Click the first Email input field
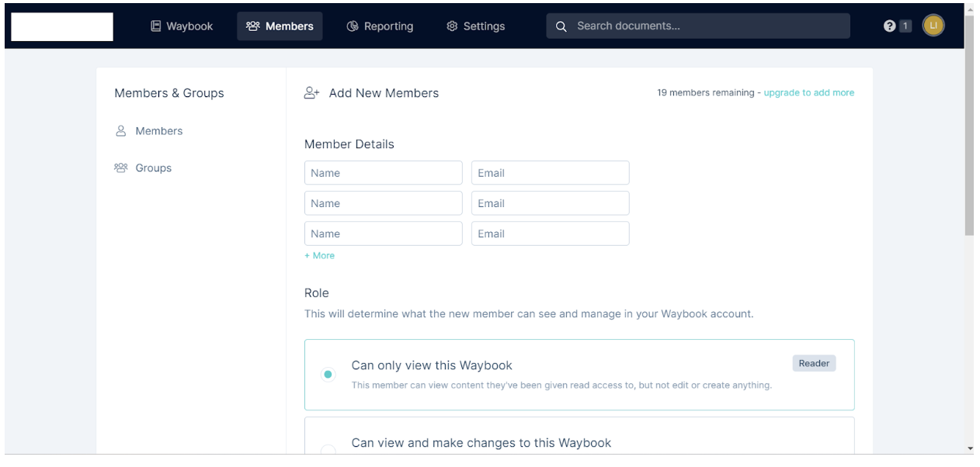Image resolution: width=980 pixels, height=467 pixels. click(x=550, y=173)
